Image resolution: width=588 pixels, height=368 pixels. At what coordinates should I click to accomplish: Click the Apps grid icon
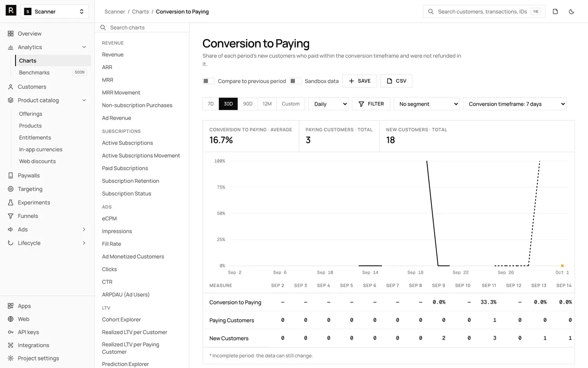pyautogui.click(x=11, y=306)
